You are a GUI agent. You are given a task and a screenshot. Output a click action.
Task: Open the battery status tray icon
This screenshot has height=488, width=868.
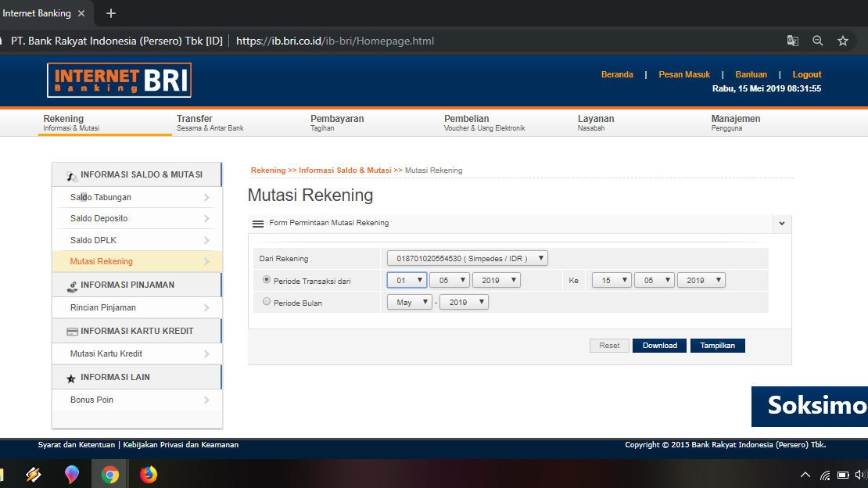[x=843, y=475]
